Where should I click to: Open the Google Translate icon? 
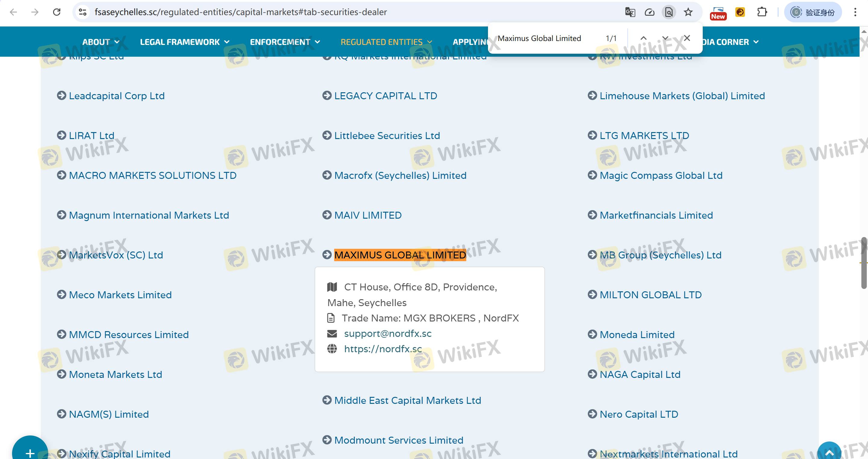[x=630, y=12]
